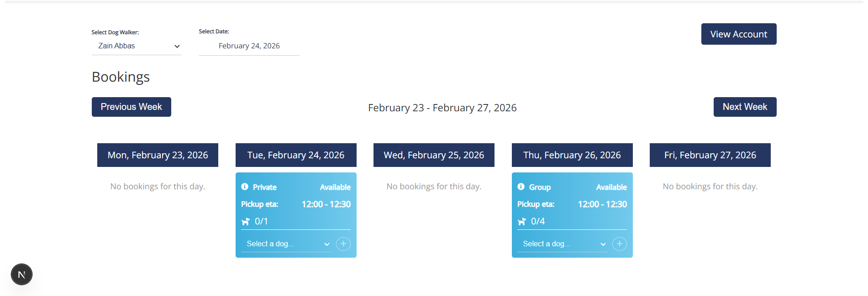This screenshot has height=296, width=868.
Task: Add dog with plus icon on Thursday card
Action: click(x=620, y=244)
